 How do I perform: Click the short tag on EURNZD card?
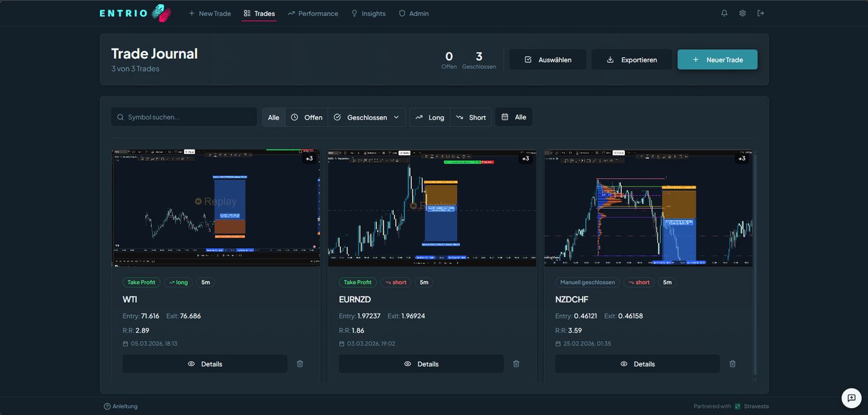pos(396,282)
